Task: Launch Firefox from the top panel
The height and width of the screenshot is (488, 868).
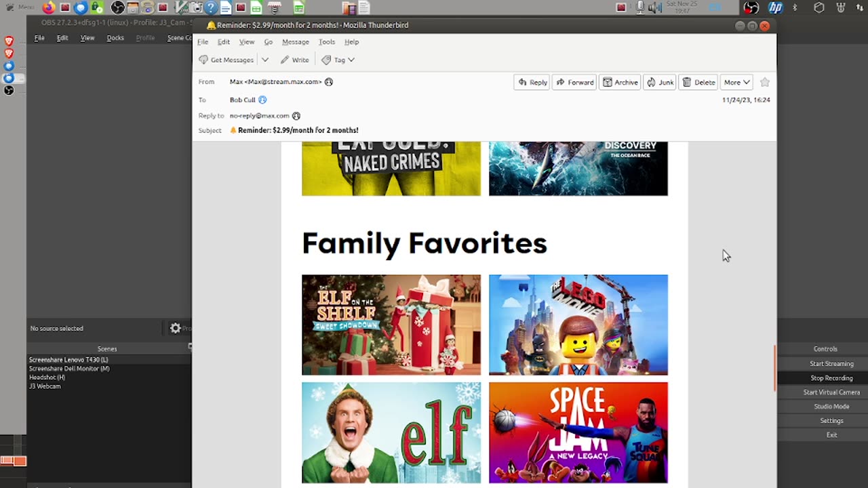Action: click(x=49, y=7)
